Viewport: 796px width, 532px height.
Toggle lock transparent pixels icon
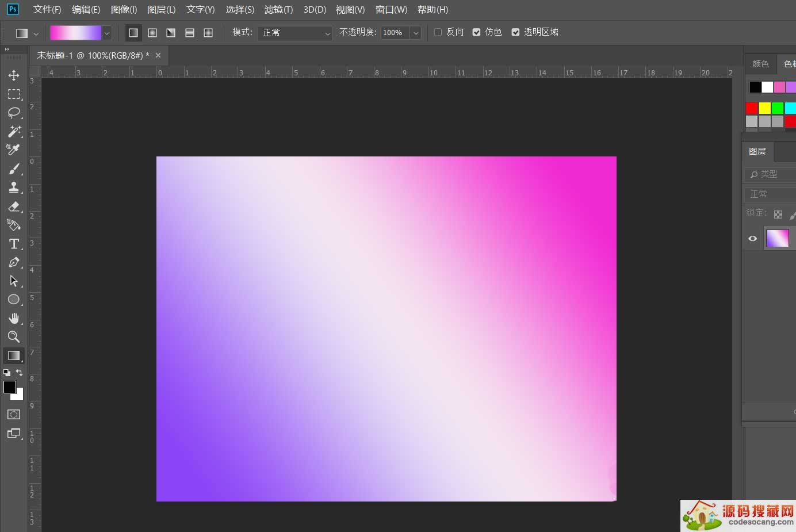pyautogui.click(x=778, y=215)
